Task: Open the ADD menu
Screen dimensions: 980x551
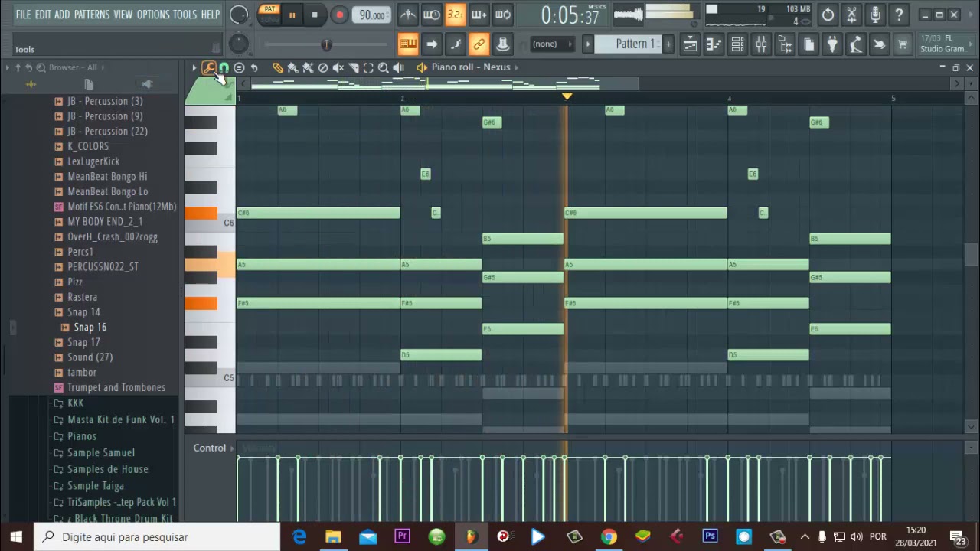Action: point(62,15)
